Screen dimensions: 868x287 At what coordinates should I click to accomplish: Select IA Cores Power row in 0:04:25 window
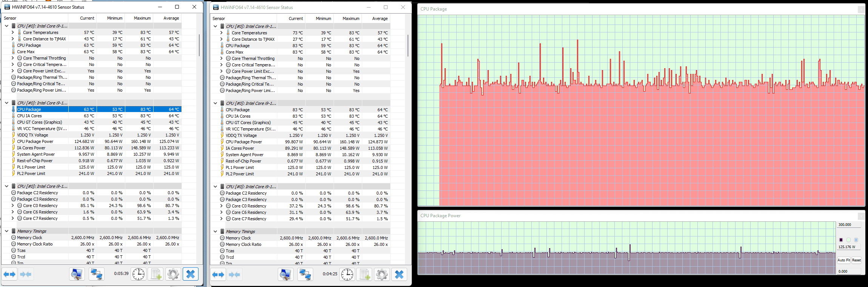point(300,148)
